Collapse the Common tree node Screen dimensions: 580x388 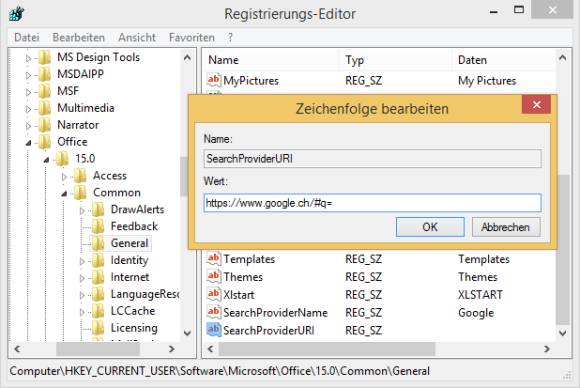pos(64,193)
